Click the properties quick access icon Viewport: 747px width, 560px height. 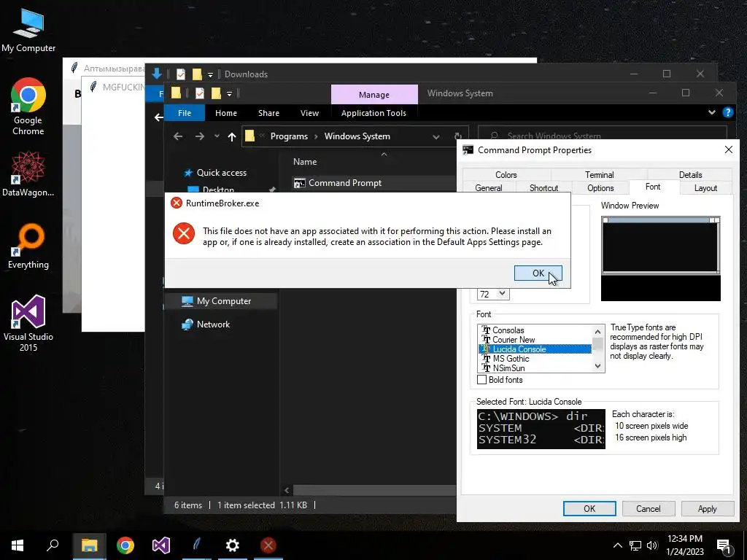tap(200, 93)
